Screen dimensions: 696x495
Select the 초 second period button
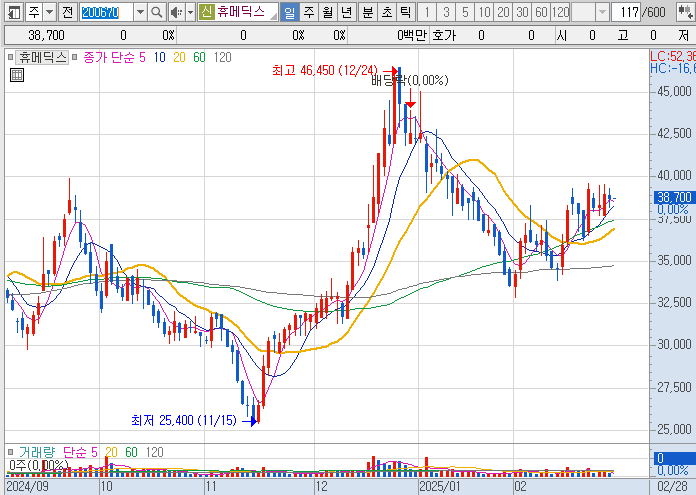(387, 12)
